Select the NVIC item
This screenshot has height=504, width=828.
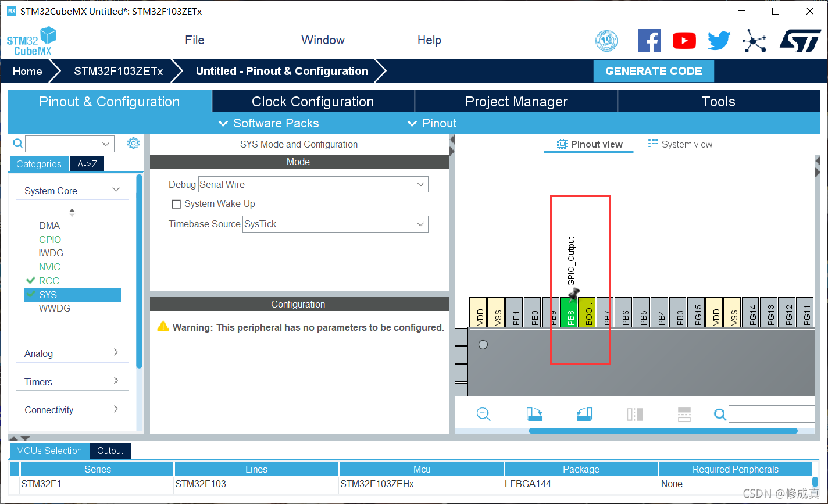(50, 267)
